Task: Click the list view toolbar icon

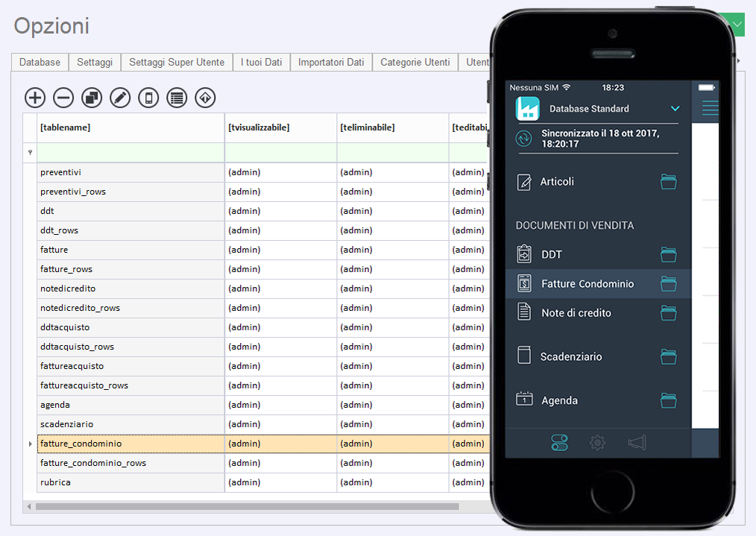Action: tap(177, 97)
